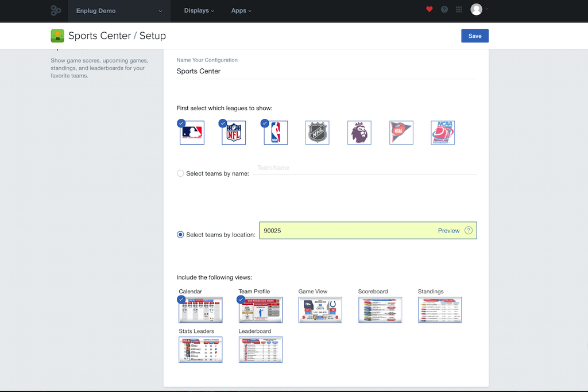Go to Sports Center breadcrumb

click(x=99, y=36)
